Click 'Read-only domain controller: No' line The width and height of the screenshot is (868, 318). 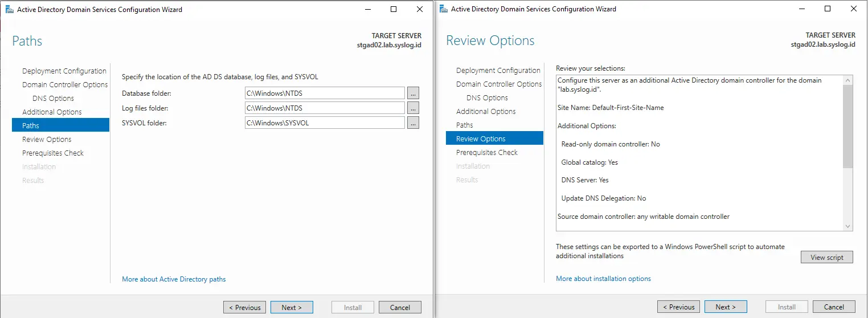click(611, 144)
